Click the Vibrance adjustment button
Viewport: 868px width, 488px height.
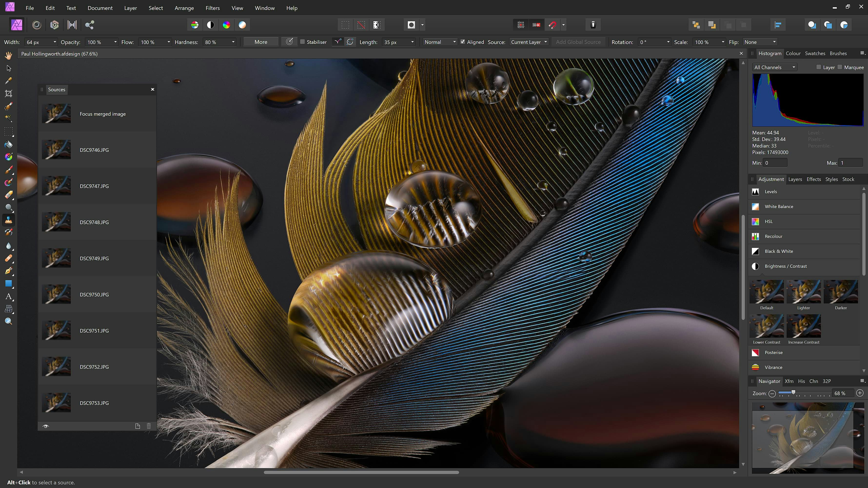(x=773, y=367)
